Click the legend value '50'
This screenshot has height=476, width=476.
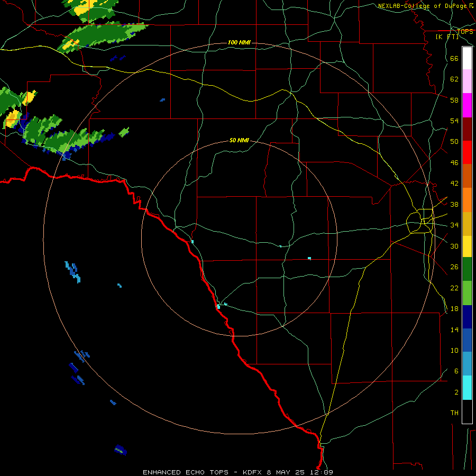click(454, 141)
